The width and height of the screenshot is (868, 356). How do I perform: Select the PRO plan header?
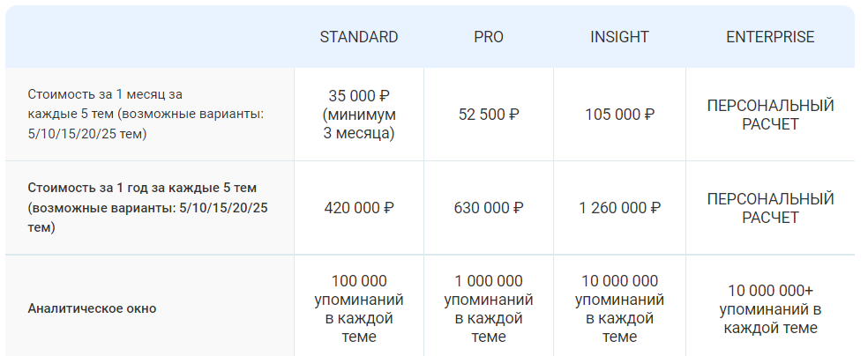pos(488,37)
